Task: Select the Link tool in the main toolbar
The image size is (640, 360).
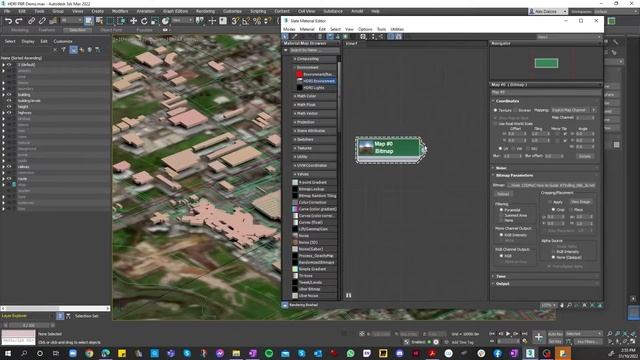Action: (31, 21)
